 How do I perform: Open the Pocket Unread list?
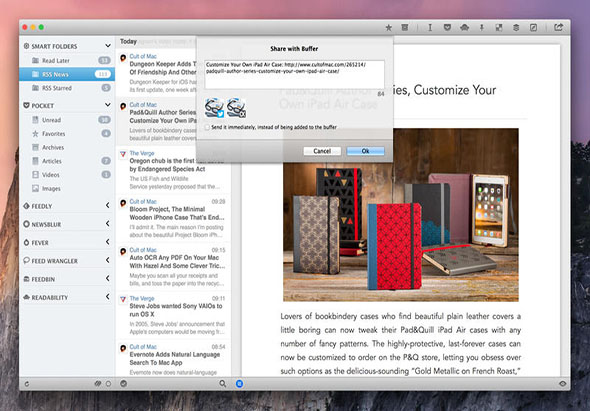[x=67, y=120]
